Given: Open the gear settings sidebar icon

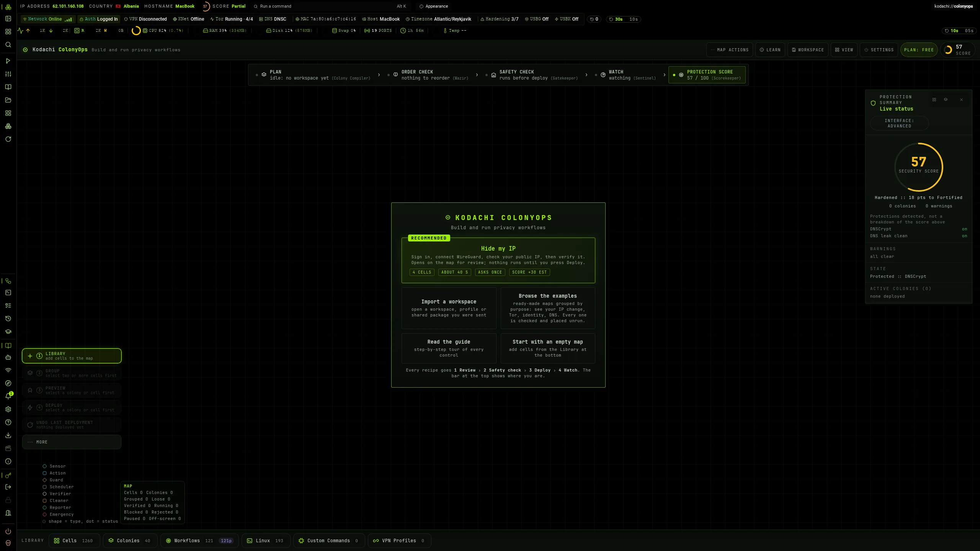Looking at the screenshot, I should (x=8, y=409).
